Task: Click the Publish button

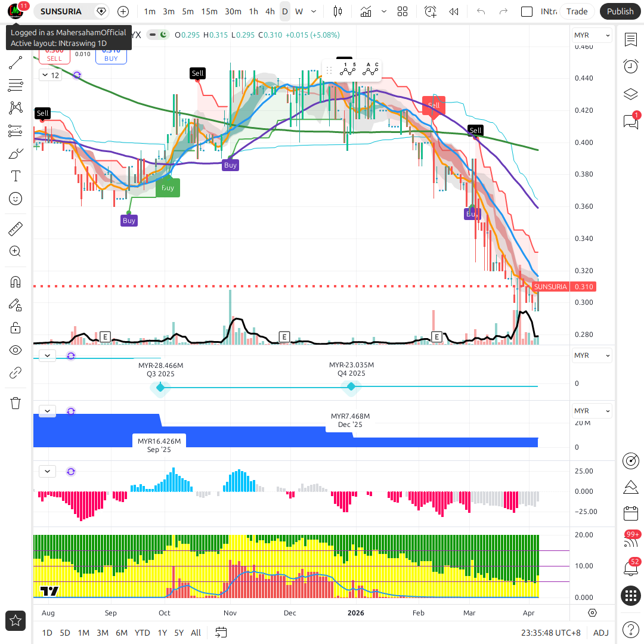Action: (620, 11)
